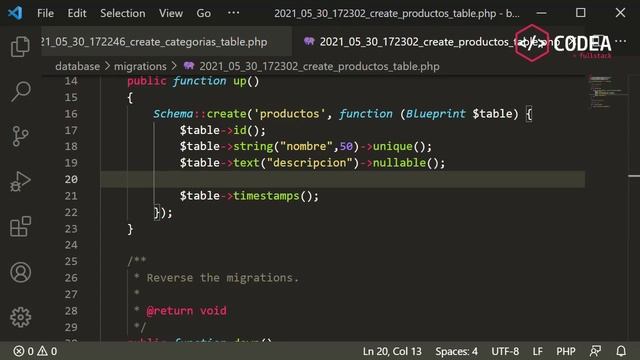Open the View menu
The width and height of the screenshot is (640, 360).
pyautogui.click(x=171, y=13)
